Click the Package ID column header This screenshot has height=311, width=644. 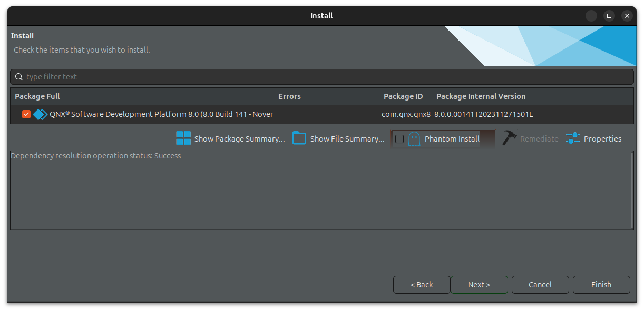coord(405,96)
